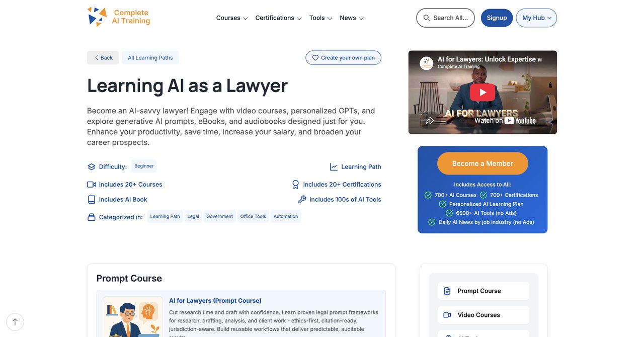
Task: Select the Legal category tag
Action: coord(193,216)
